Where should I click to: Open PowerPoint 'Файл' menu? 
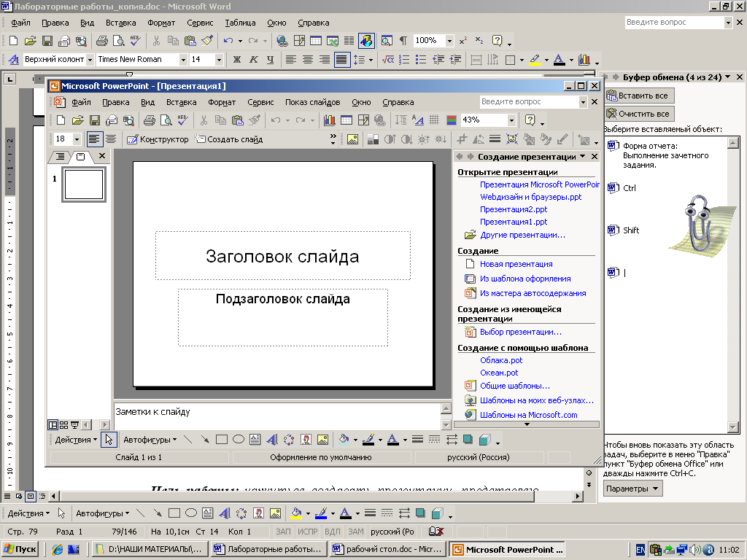point(81,102)
